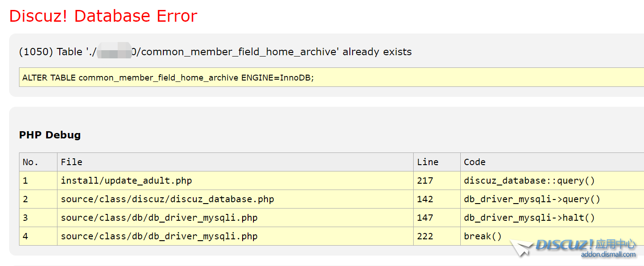Click the db_driver_mysqli->halt() code cell
Screen dimensions: 644x266
pyautogui.click(x=529, y=218)
